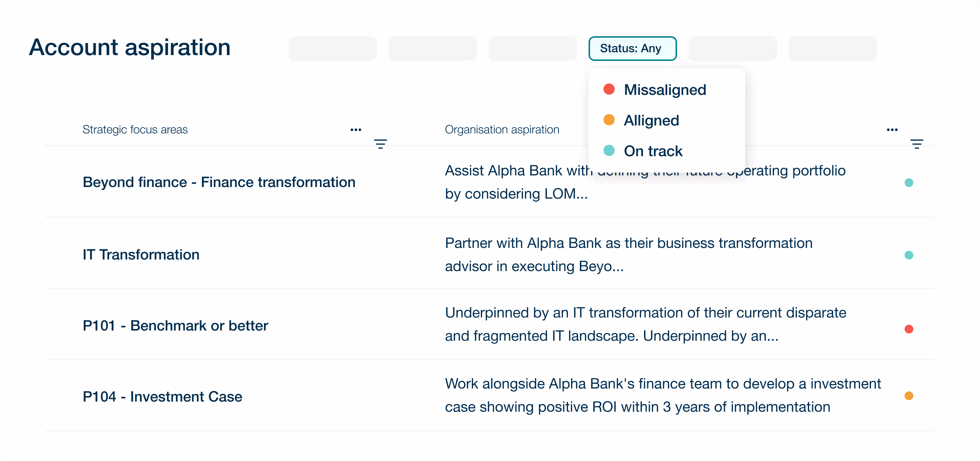980x461 pixels.
Task: Click orange status dot for P104 row
Action: pos(909,396)
